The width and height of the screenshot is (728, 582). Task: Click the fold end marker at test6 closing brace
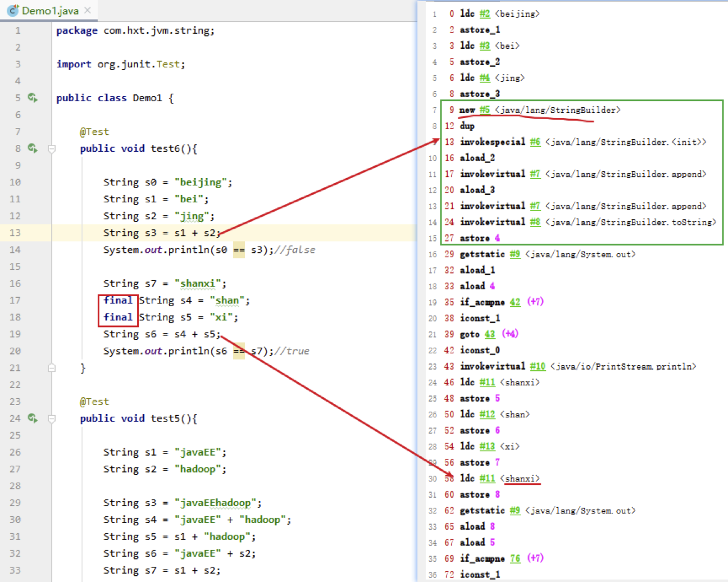(52, 368)
